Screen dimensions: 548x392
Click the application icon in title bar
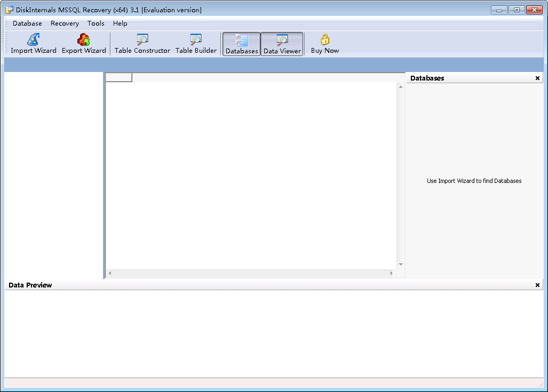(x=9, y=10)
